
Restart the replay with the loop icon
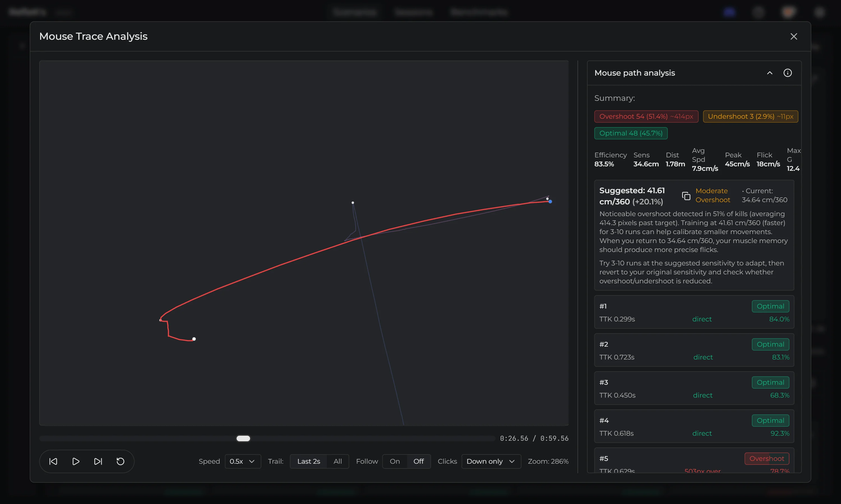(x=120, y=461)
